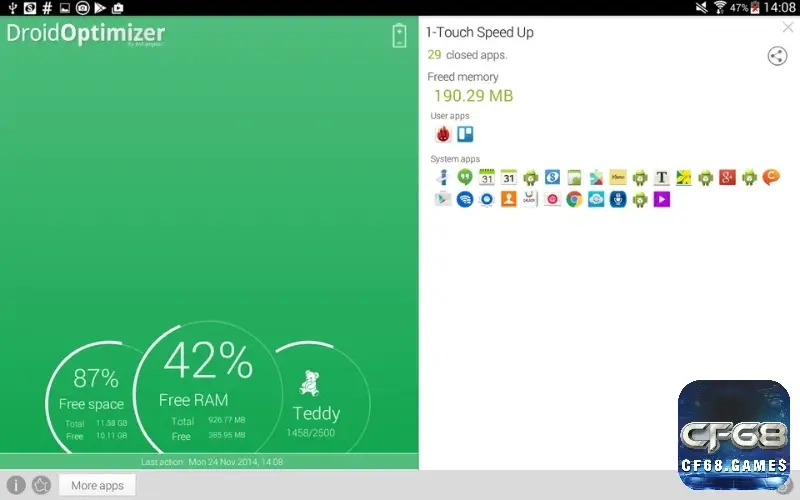Tap the 42% Free RAM circle
The image size is (800, 500).
pos(208,388)
